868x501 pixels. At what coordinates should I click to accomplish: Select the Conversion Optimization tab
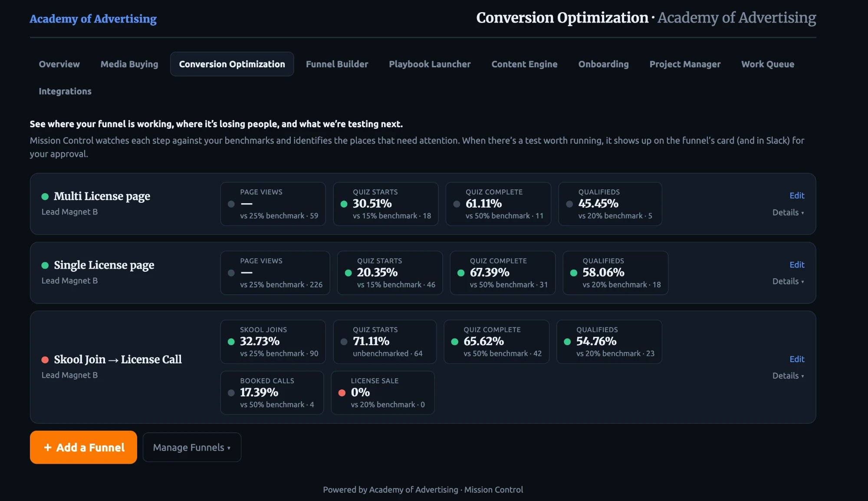232,64
